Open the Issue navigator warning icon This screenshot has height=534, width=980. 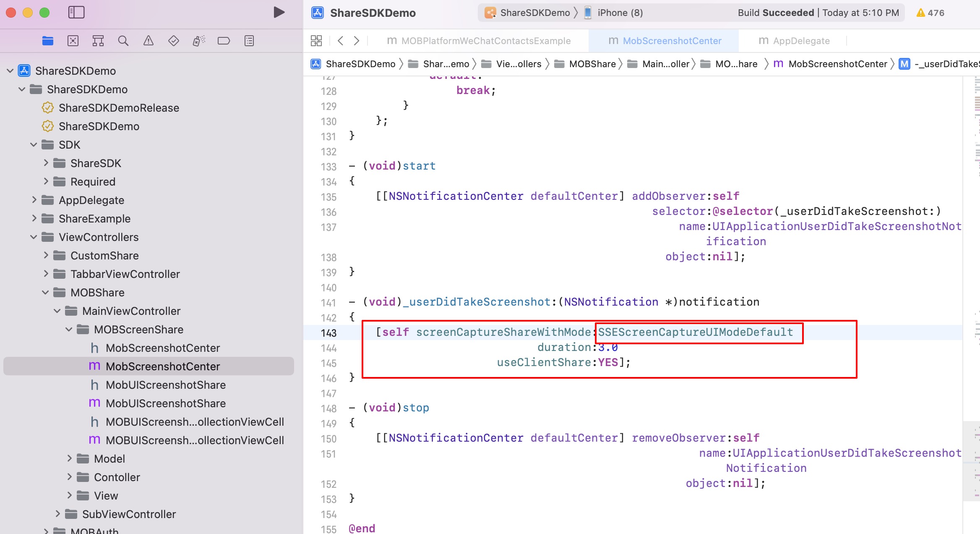coord(149,41)
